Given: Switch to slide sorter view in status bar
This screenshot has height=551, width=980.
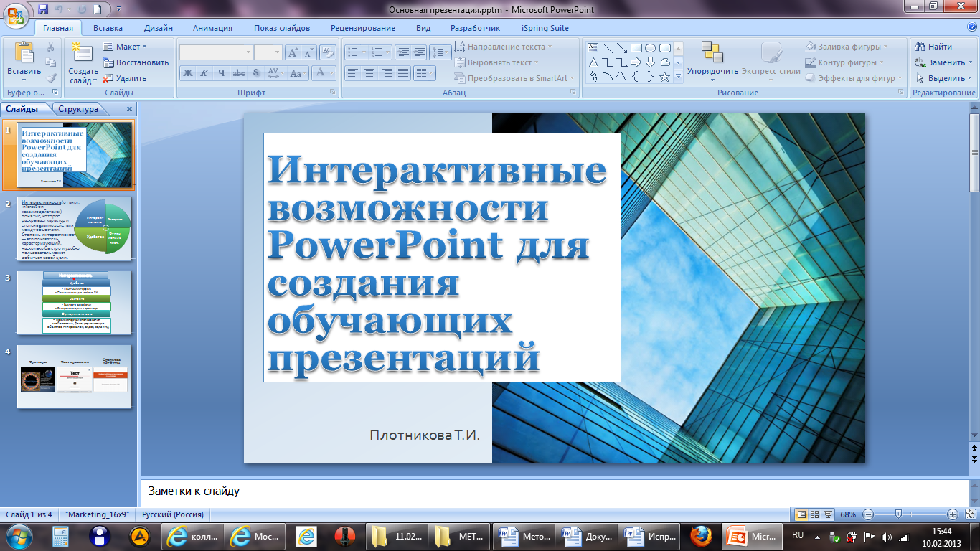Looking at the screenshot, I should (815, 514).
